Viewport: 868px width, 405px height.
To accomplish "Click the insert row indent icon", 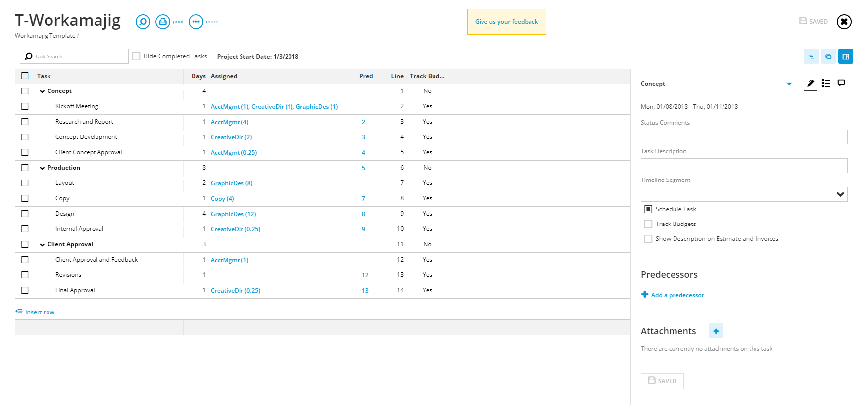I will coord(19,311).
